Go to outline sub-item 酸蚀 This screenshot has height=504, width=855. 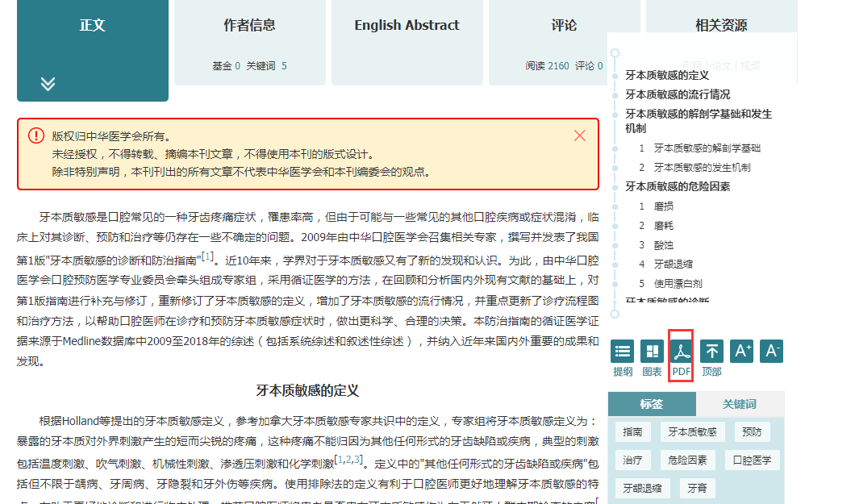pyautogui.click(x=664, y=245)
